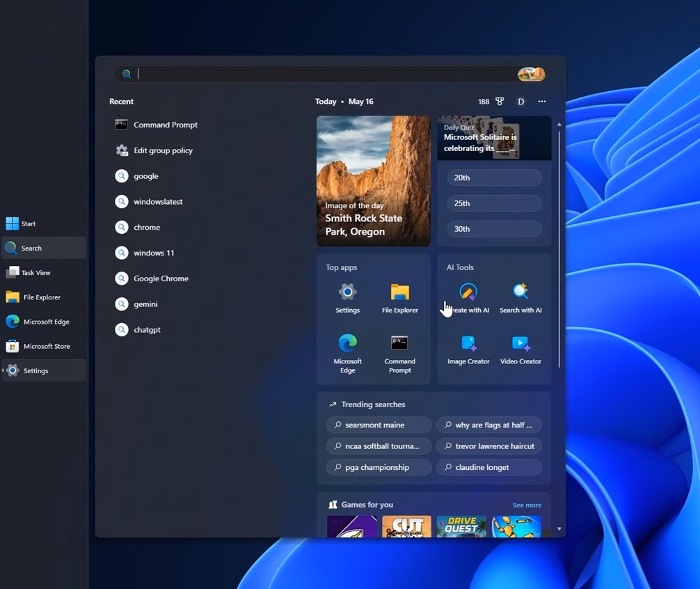Click the scroll down arrow of the panel
This screenshot has width=700, height=589.
click(x=559, y=528)
